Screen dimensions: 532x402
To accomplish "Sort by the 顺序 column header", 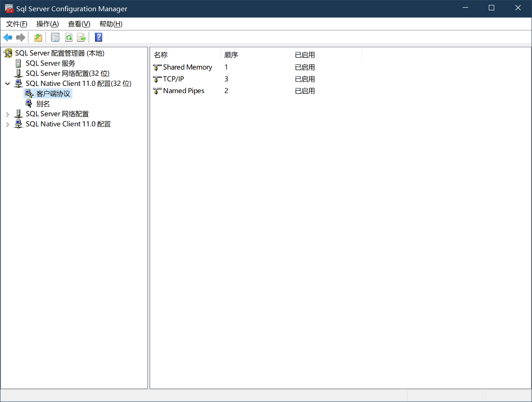I will point(256,55).
